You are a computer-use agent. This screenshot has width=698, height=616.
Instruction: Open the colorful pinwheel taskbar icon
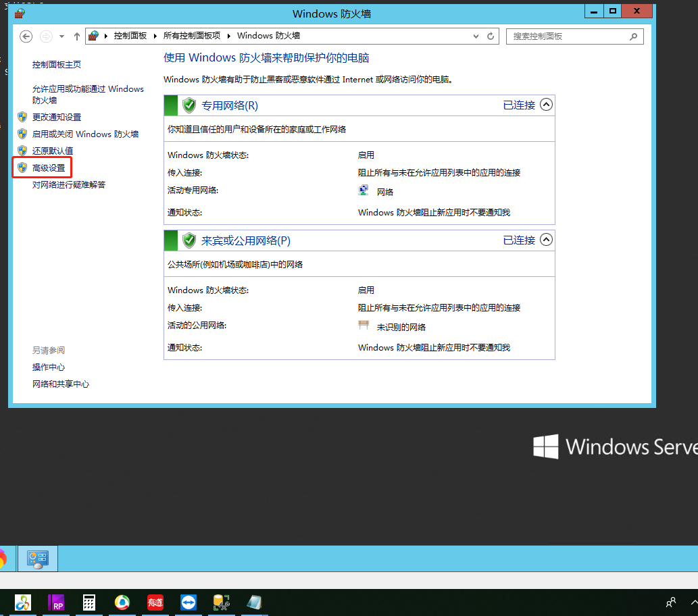click(x=23, y=602)
